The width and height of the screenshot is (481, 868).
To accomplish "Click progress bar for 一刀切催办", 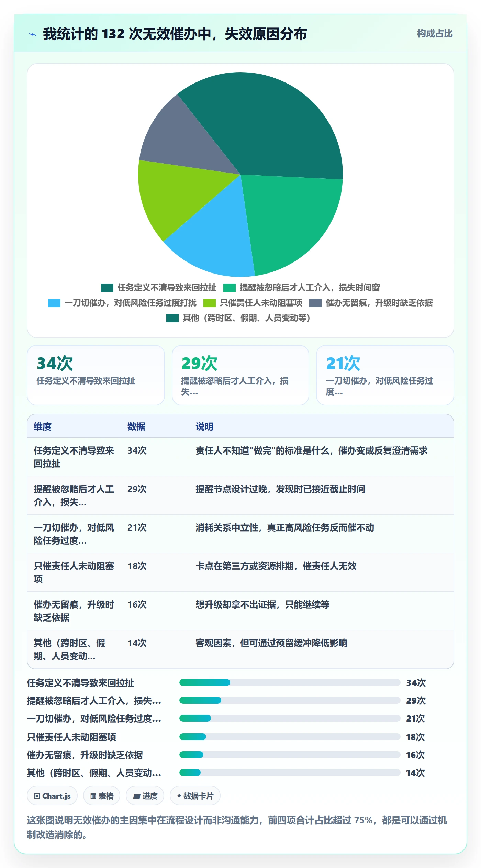I will pos(290,718).
